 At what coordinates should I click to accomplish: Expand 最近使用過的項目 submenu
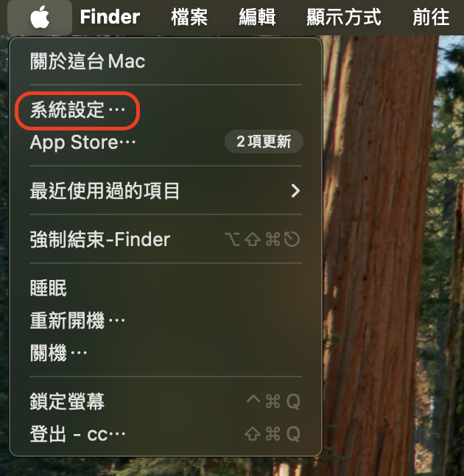click(166, 191)
